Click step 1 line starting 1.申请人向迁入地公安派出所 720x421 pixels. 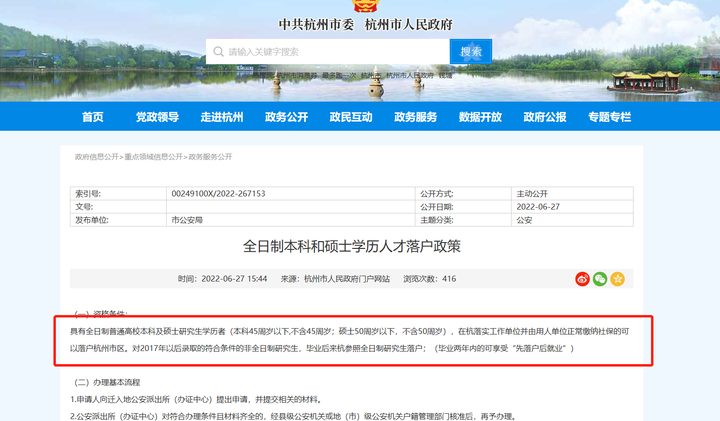pyautogui.click(x=197, y=399)
